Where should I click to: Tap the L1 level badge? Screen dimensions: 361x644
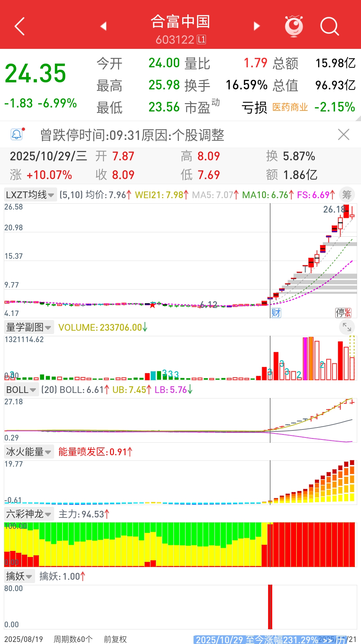tap(202, 40)
